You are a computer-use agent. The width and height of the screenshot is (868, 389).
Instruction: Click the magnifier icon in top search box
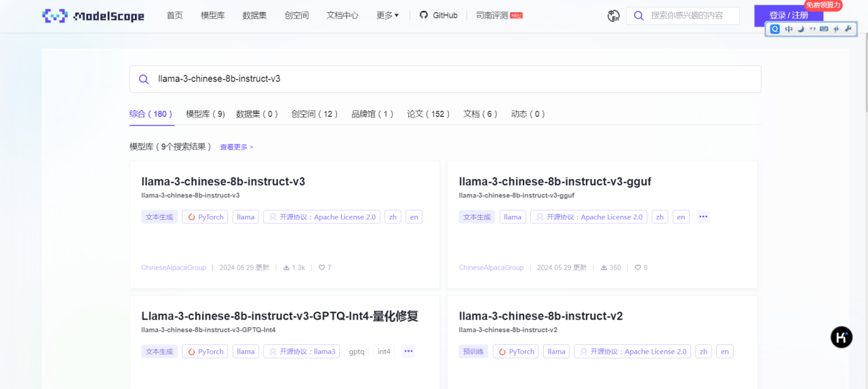coord(638,16)
